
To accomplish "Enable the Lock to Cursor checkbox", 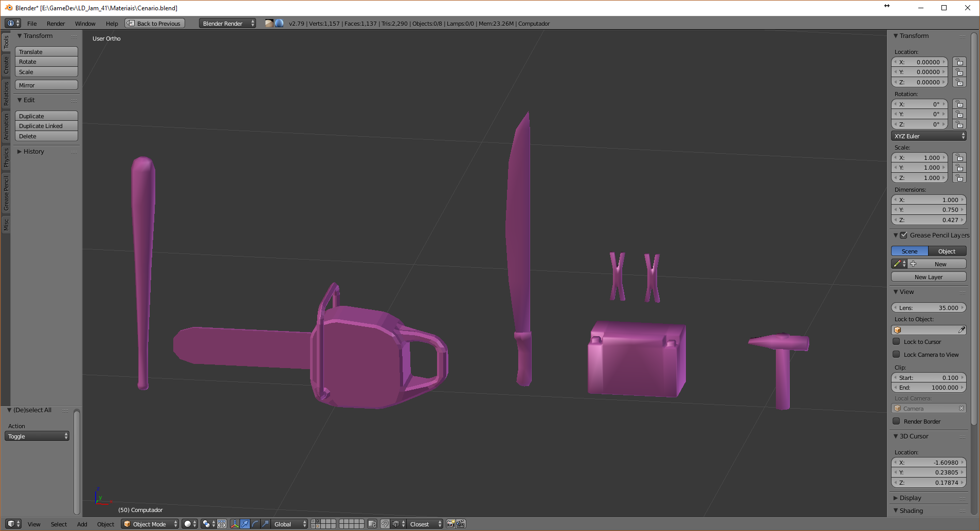I will 896,341.
